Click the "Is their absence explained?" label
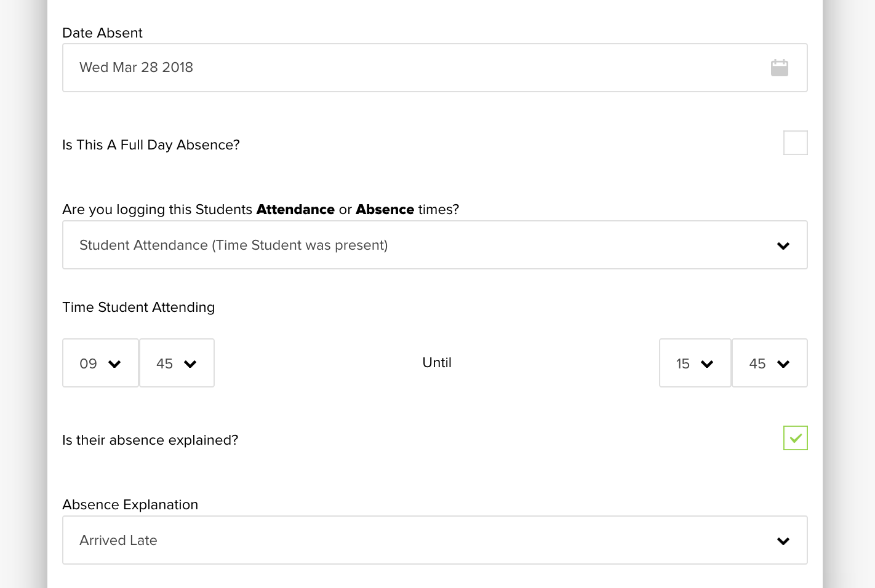This screenshot has width=875, height=588. [150, 440]
